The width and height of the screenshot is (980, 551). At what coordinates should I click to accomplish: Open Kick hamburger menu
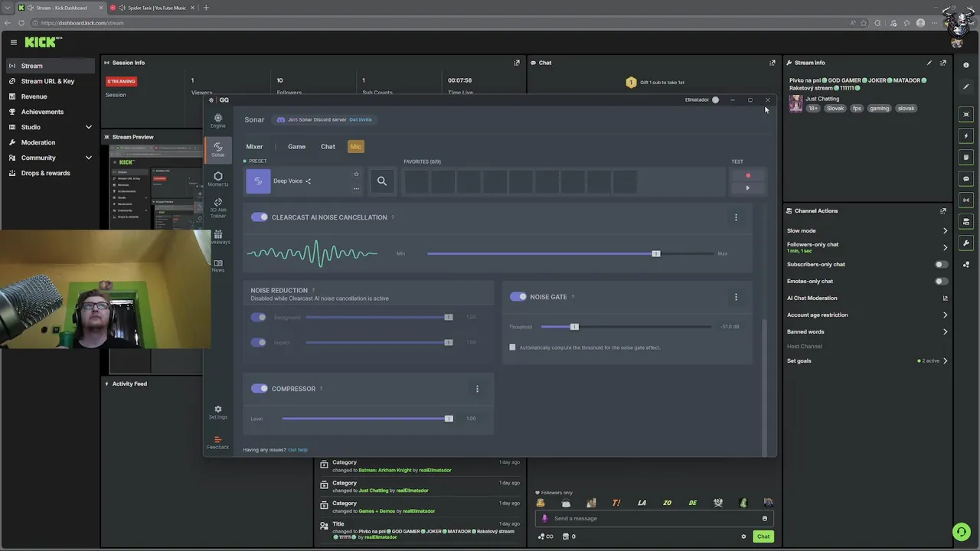(x=13, y=42)
